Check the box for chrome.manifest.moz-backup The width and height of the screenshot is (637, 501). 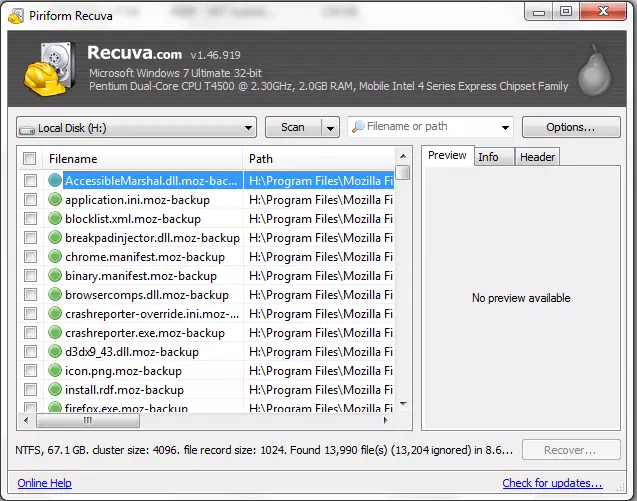click(x=30, y=256)
